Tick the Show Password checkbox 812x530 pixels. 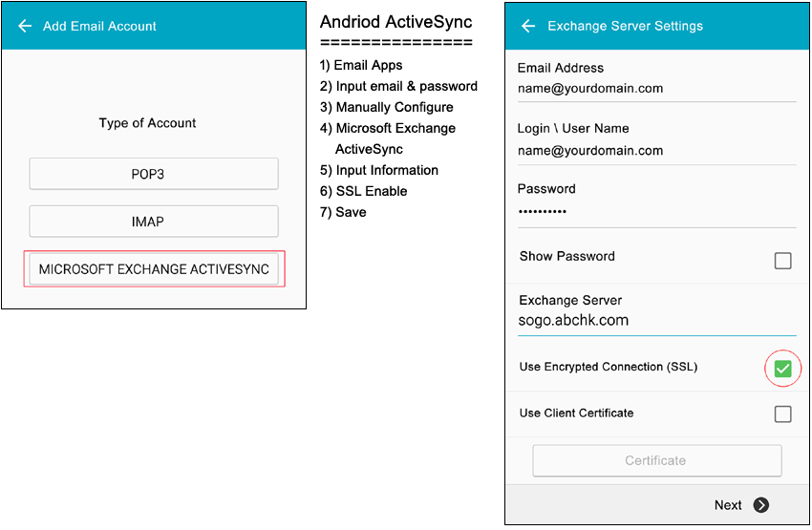[782, 261]
